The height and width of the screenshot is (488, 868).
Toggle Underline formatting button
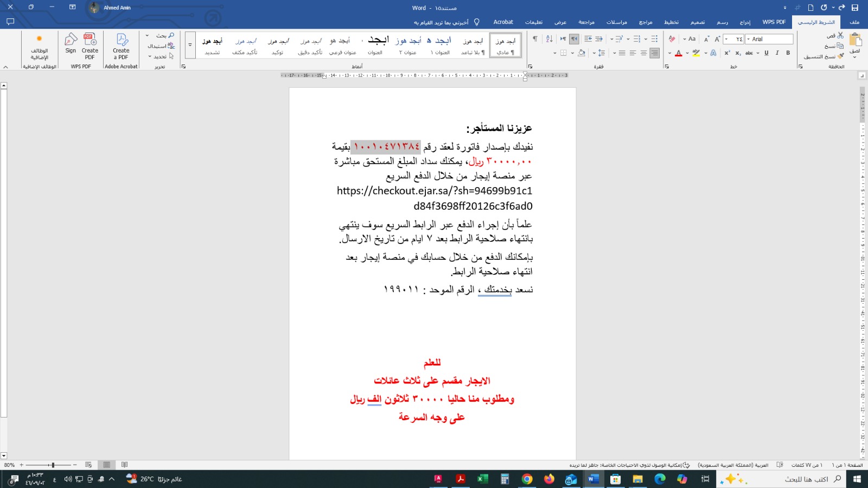click(766, 53)
